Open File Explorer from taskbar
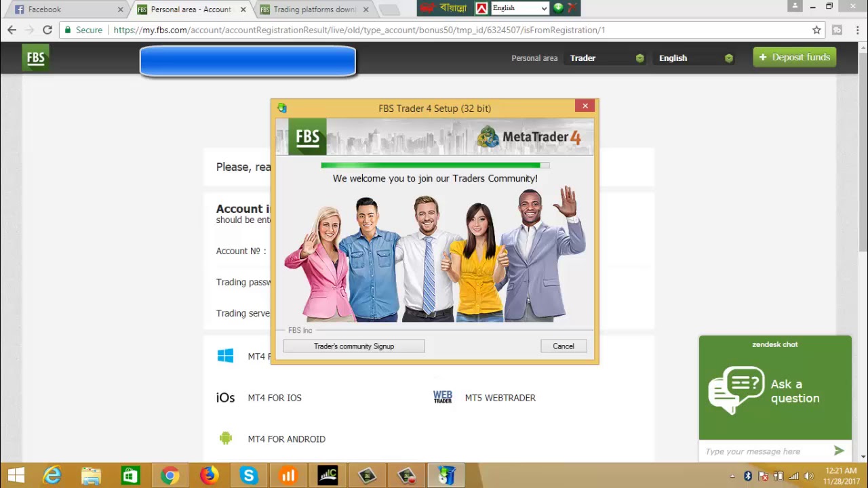 (x=91, y=476)
